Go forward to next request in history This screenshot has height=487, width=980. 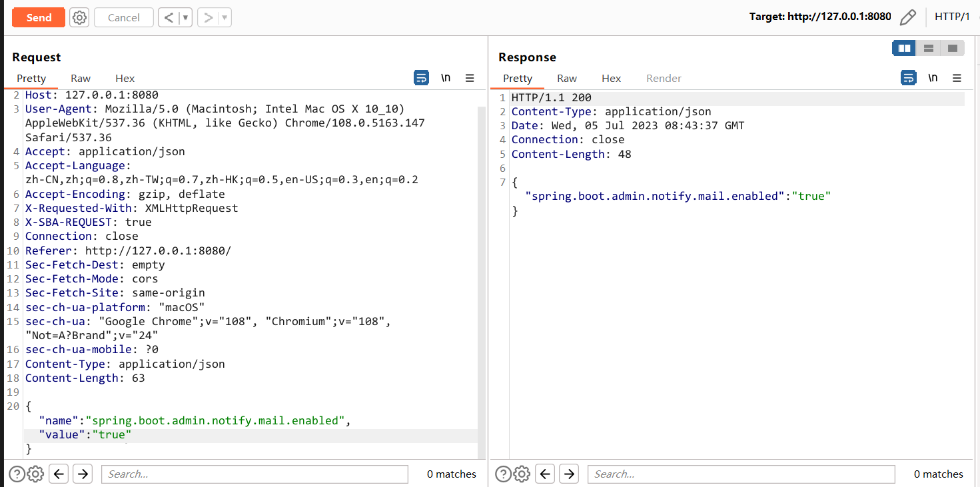[x=209, y=17]
